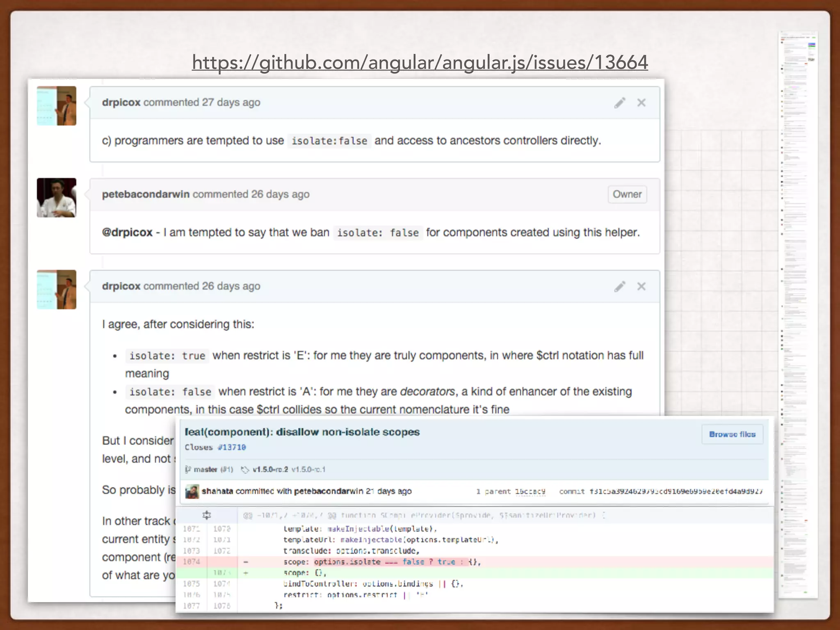Delete drpicox's comment from 26 days ago
The image size is (840, 630).
(641, 286)
